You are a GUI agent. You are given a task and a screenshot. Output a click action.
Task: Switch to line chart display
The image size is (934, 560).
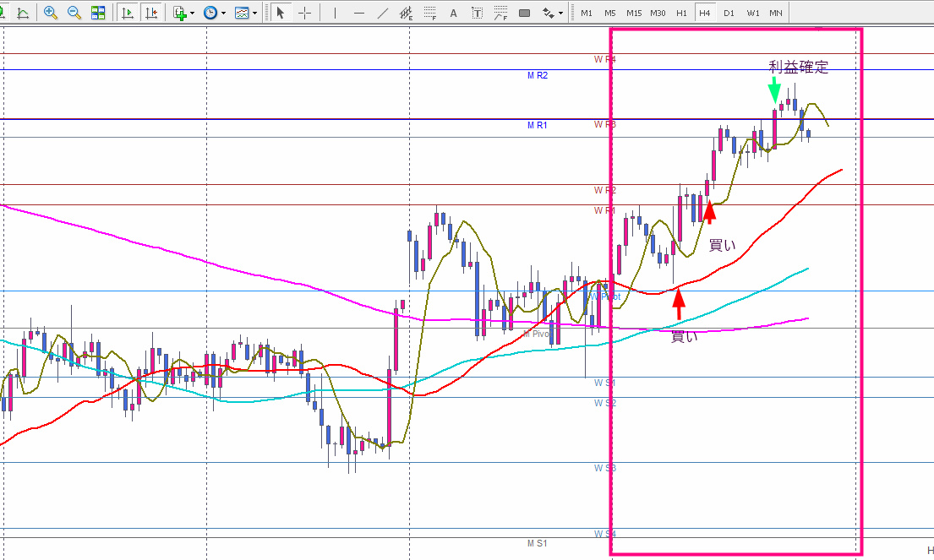click(23, 13)
